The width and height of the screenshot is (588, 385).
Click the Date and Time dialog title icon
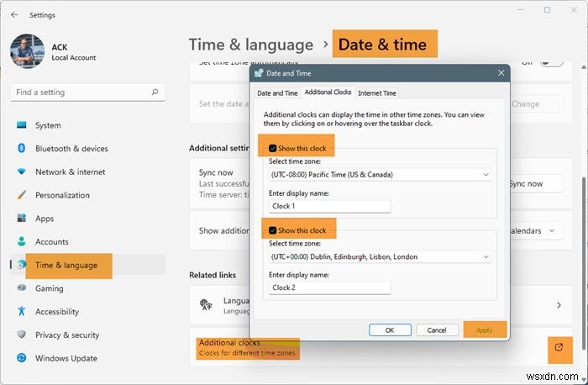(259, 73)
